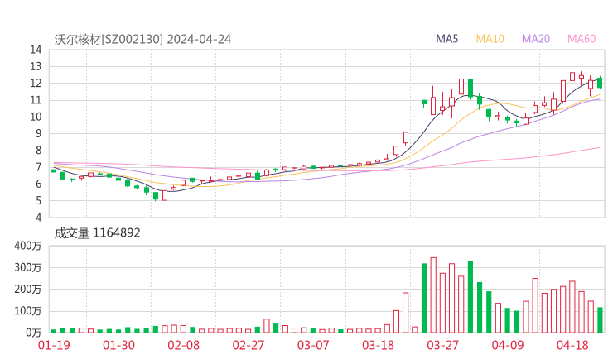Click the 02-27 date axis label
Image resolution: width=613 pixels, height=364 pixels.
[x=249, y=345]
